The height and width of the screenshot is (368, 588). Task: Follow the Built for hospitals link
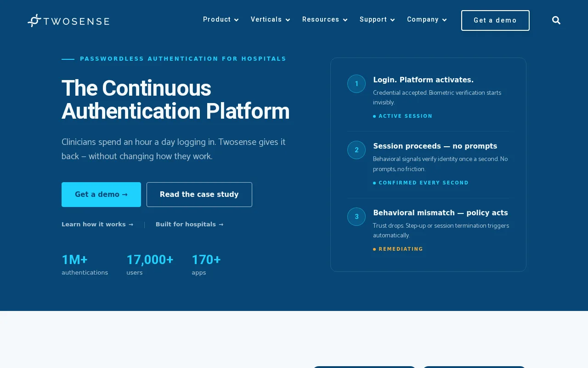[189, 224]
